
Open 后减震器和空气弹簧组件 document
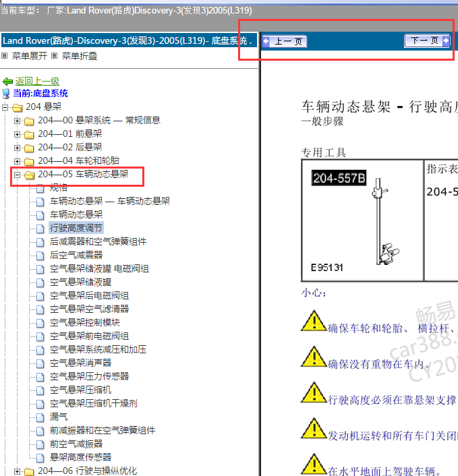[98, 241]
